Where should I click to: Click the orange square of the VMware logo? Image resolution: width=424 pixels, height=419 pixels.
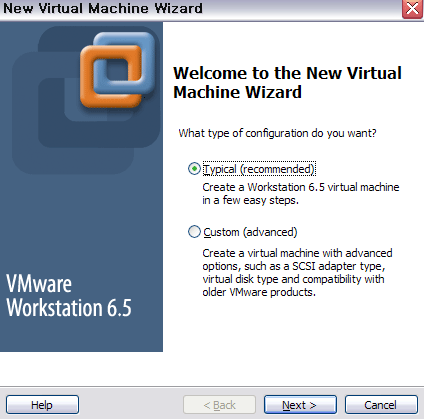(x=111, y=77)
